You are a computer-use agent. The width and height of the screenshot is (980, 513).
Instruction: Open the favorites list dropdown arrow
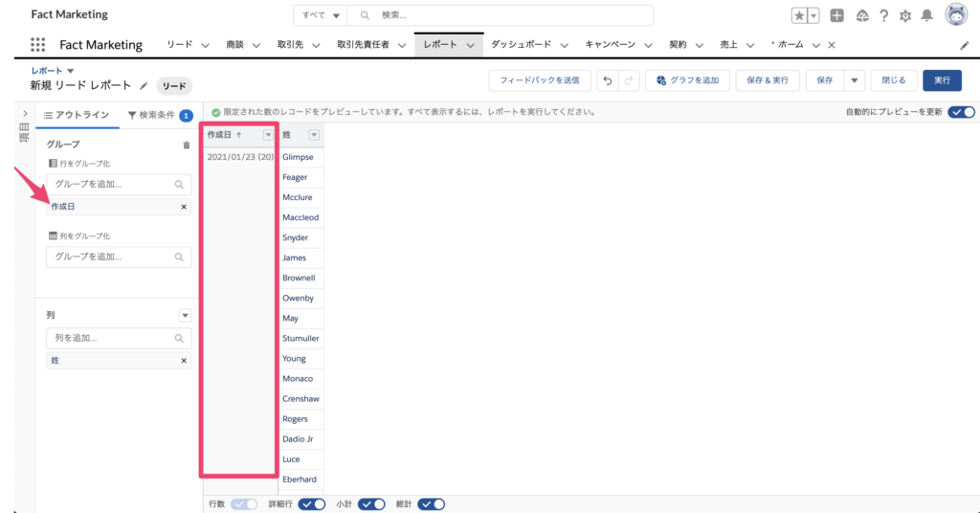[813, 15]
